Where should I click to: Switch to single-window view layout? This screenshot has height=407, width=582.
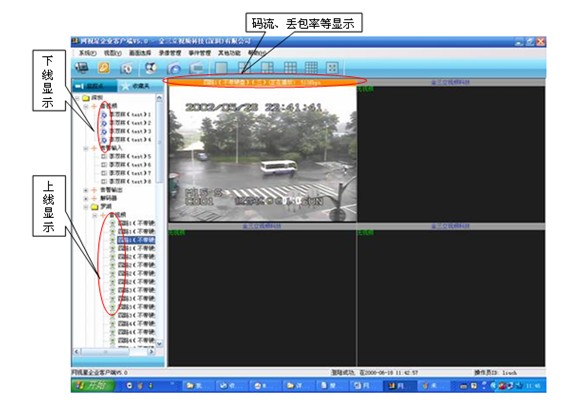click(x=221, y=68)
